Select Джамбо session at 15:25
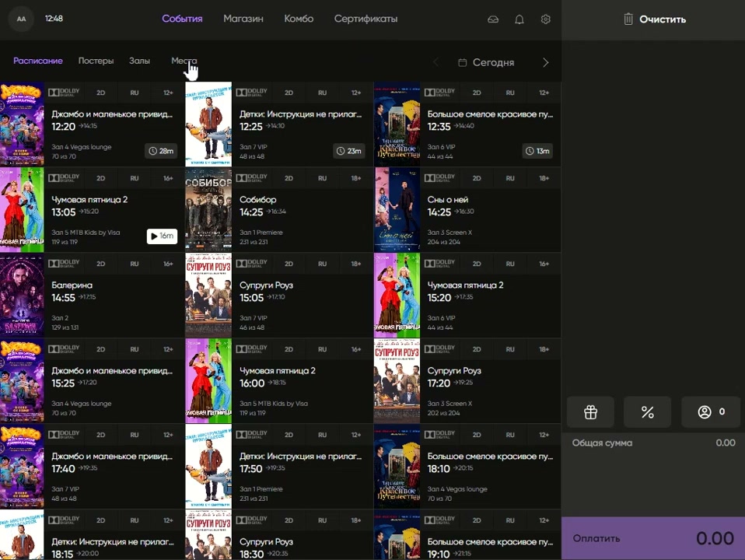Screen dimensions: 745x560 tap(93, 381)
